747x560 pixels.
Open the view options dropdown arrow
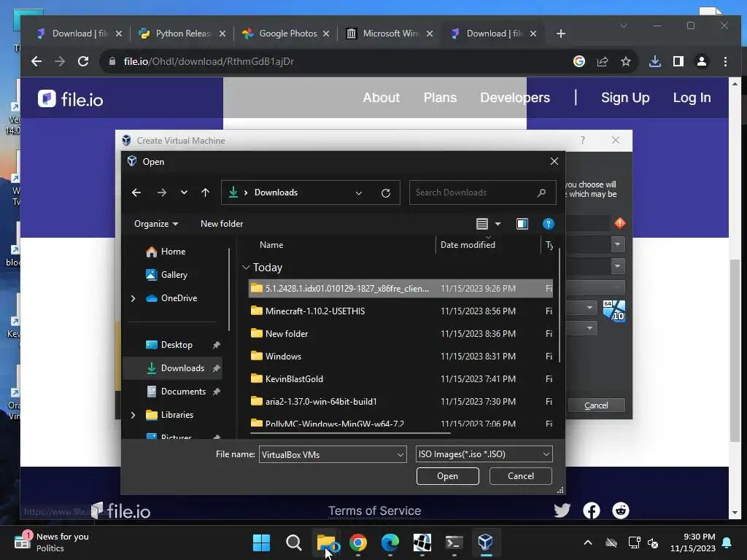498,224
